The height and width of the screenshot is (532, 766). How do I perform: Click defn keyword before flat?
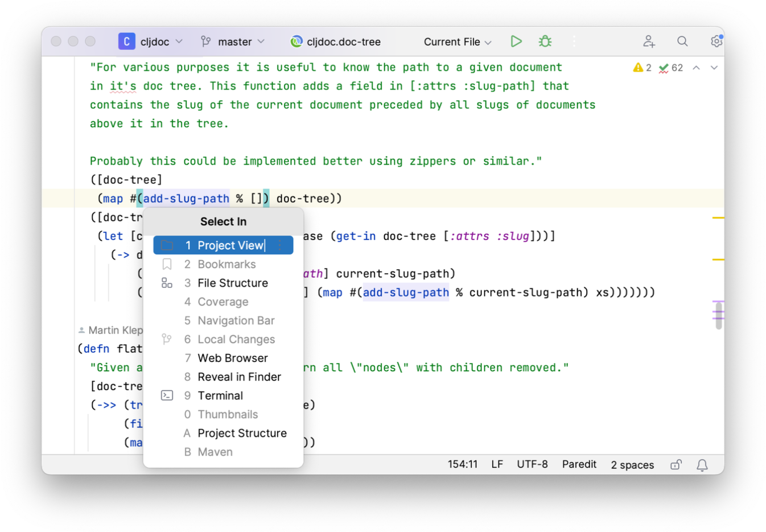(x=96, y=349)
